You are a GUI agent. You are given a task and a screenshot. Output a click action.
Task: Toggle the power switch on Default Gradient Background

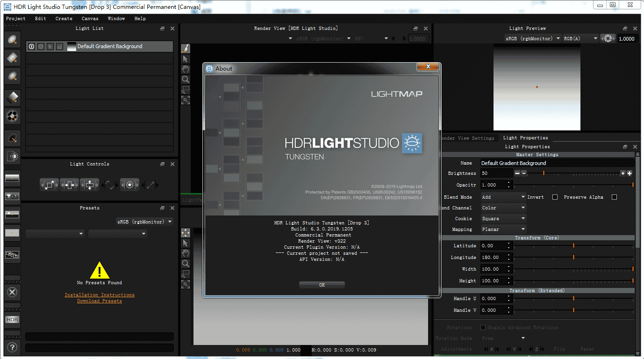coord(31,46)
